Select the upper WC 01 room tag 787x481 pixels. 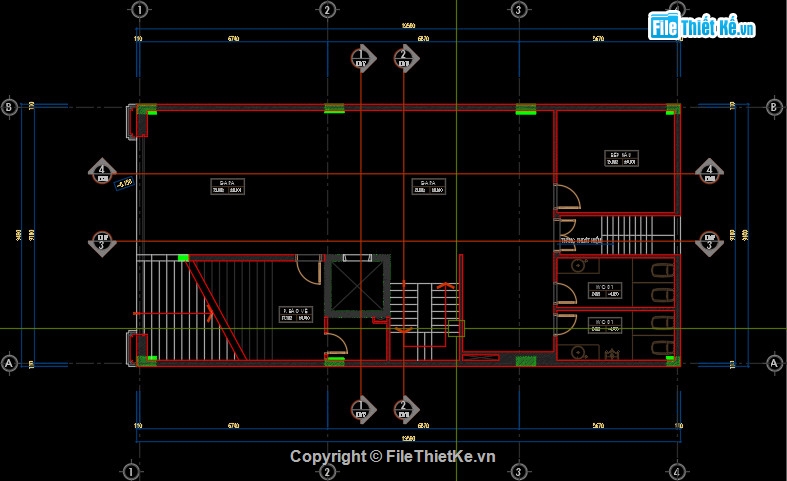point(605,290)
